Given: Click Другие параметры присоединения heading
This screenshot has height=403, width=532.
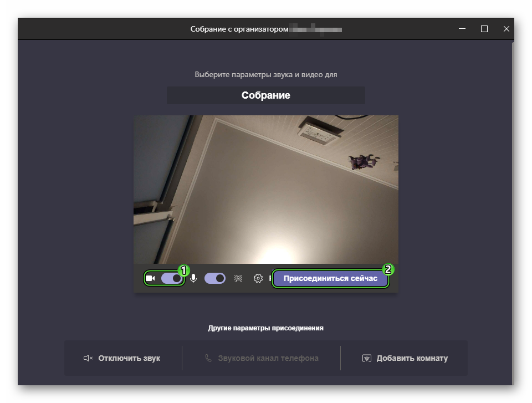Looking at the screenshot, I should click(265, 328).
